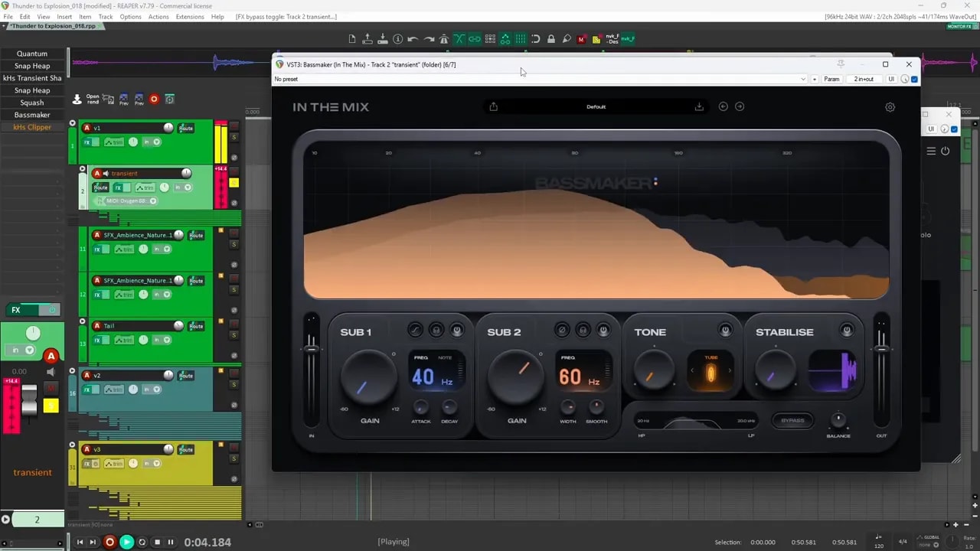Open the File menu
Screen dimensions: 980x551
8,17
